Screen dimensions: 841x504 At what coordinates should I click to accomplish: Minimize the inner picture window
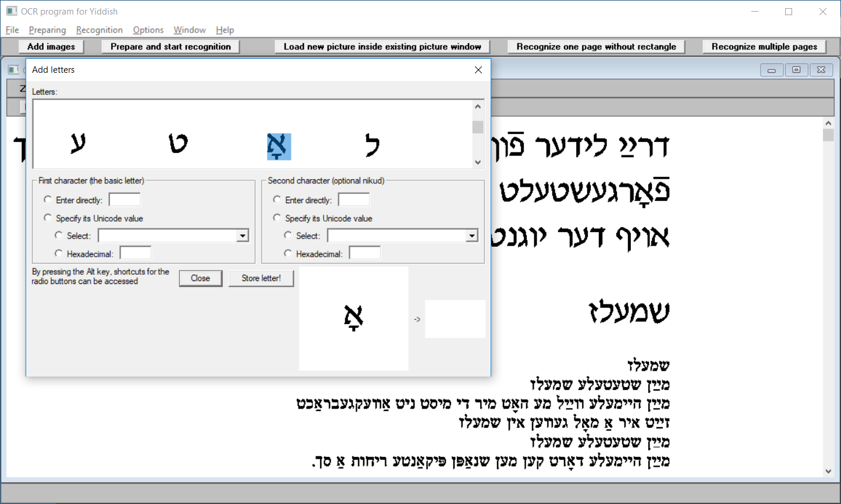[772, 70]
